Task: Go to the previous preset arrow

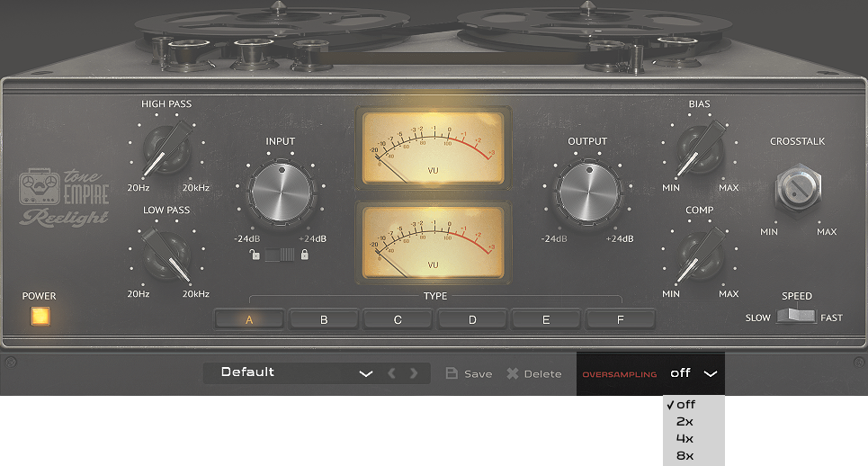Action: [392, 373]
